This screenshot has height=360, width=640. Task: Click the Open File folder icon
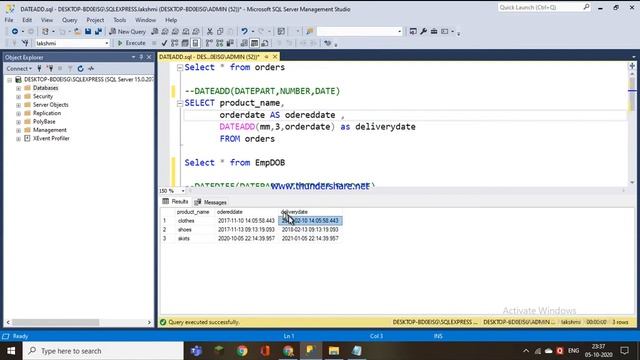(77, 31)
